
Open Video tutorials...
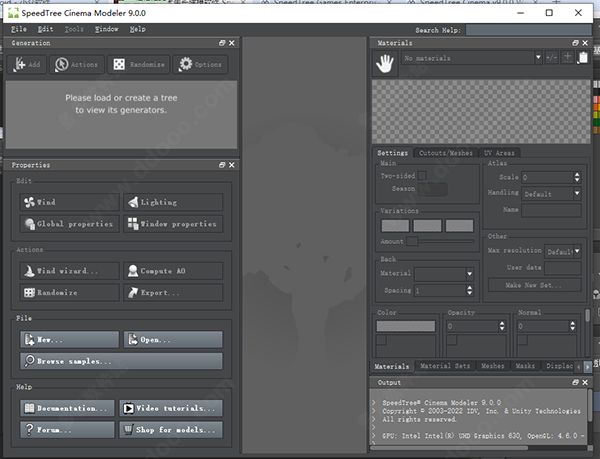click(x=171, y=408)
